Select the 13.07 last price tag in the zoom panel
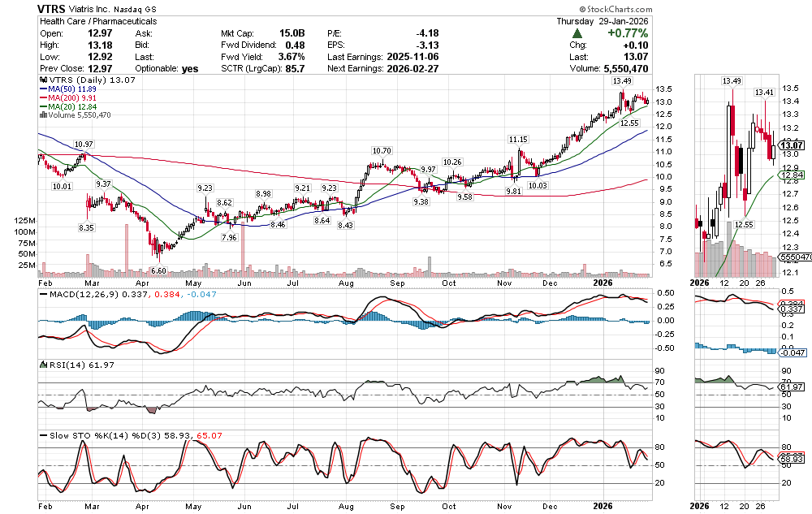This screenshot has width=812, height=514. coord(792,145)
